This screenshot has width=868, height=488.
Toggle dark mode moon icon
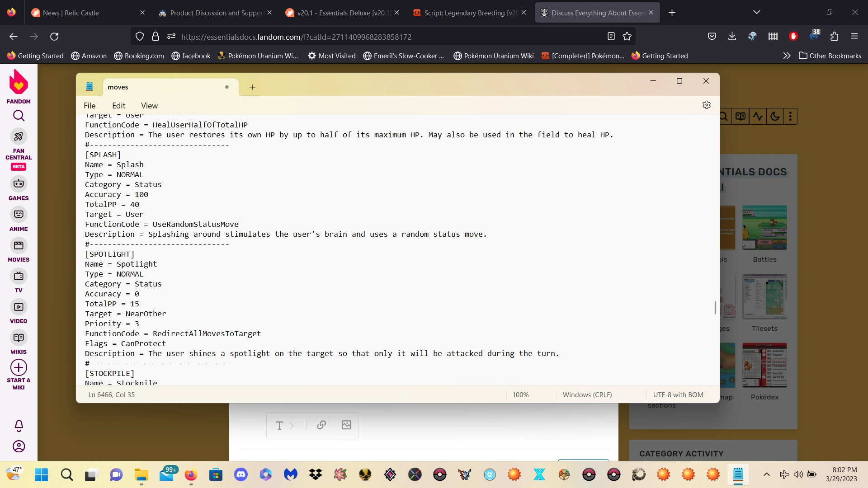pyautogui.click(x=775, y=117)
